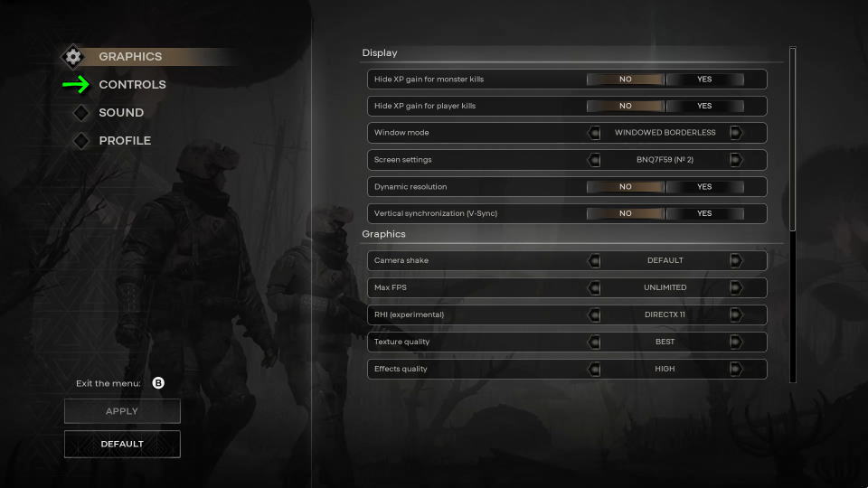The image size is (868, 488).
Task: Click the diamond icon next to Profile
Action: (81, 141)
